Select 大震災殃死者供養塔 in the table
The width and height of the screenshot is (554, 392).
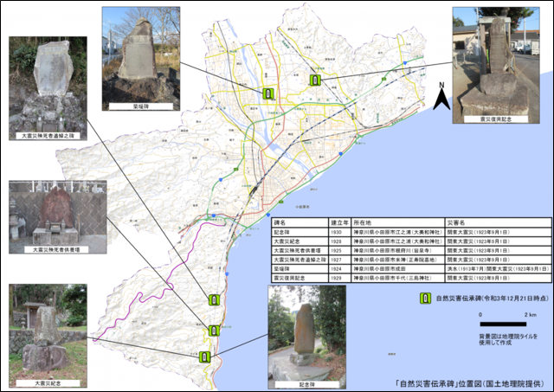pyautogui.click(x=300, y=250)
